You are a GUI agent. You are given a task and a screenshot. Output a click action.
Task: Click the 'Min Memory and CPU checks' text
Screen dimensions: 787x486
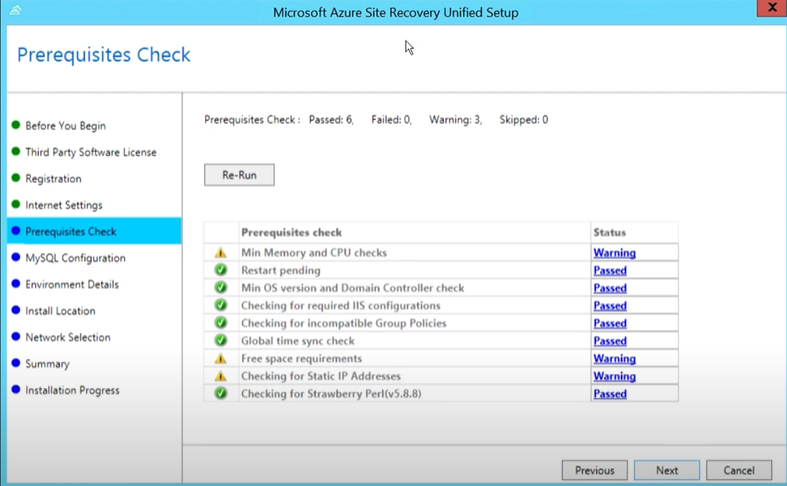pyautogui.click(x=314, y=253)
